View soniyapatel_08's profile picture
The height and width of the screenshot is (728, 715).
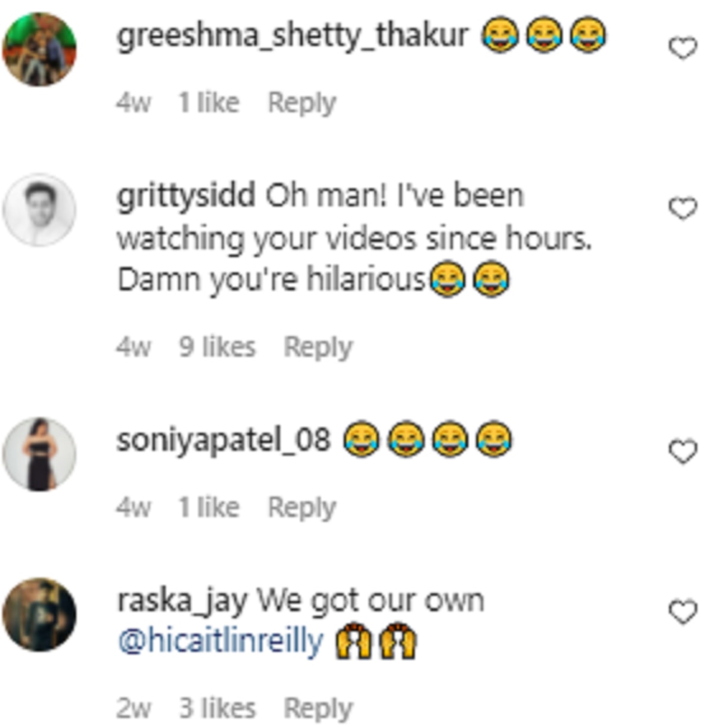[39, 454]
